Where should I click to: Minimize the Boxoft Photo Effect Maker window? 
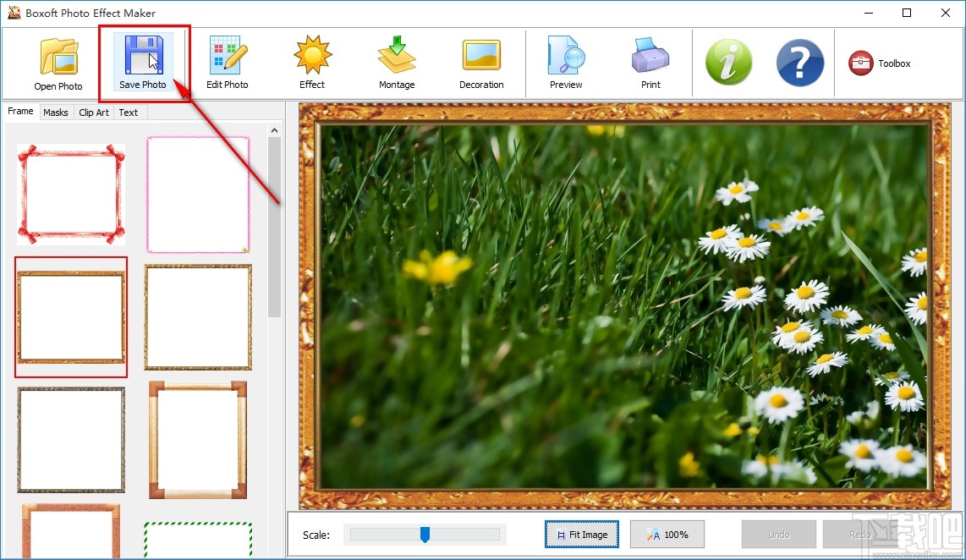point(869,13)
